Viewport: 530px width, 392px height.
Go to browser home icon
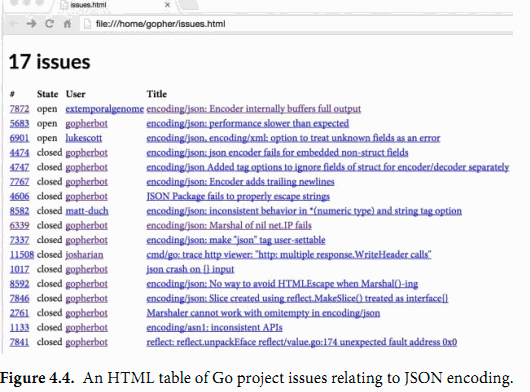pos(67,24)
